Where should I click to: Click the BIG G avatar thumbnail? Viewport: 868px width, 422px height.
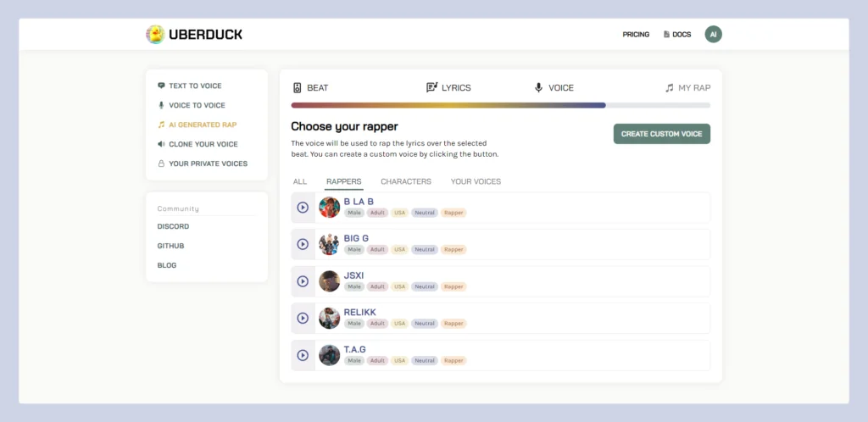point(330,244)
